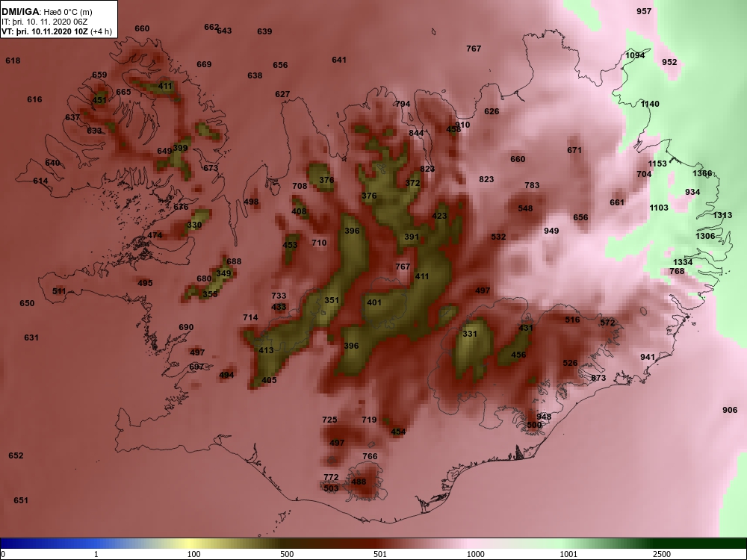Click the 423 height value
Screen dimensions: 747x560
coord(439,216)
